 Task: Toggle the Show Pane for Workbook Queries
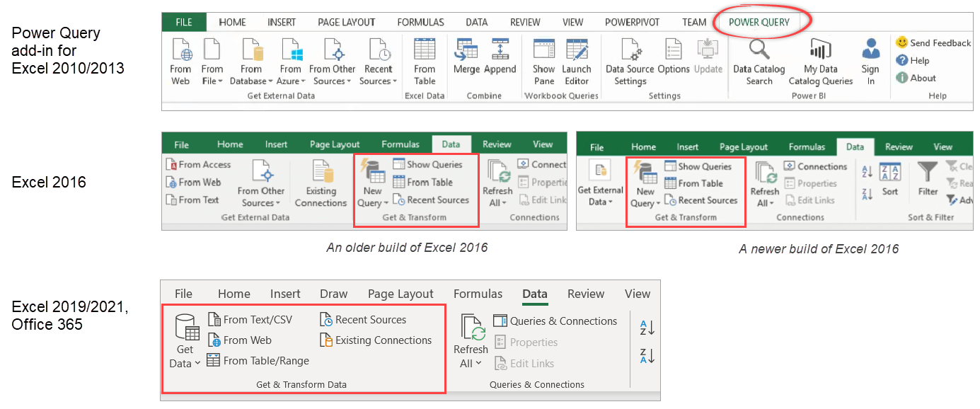pyautogui.click(x=543, y=62)
